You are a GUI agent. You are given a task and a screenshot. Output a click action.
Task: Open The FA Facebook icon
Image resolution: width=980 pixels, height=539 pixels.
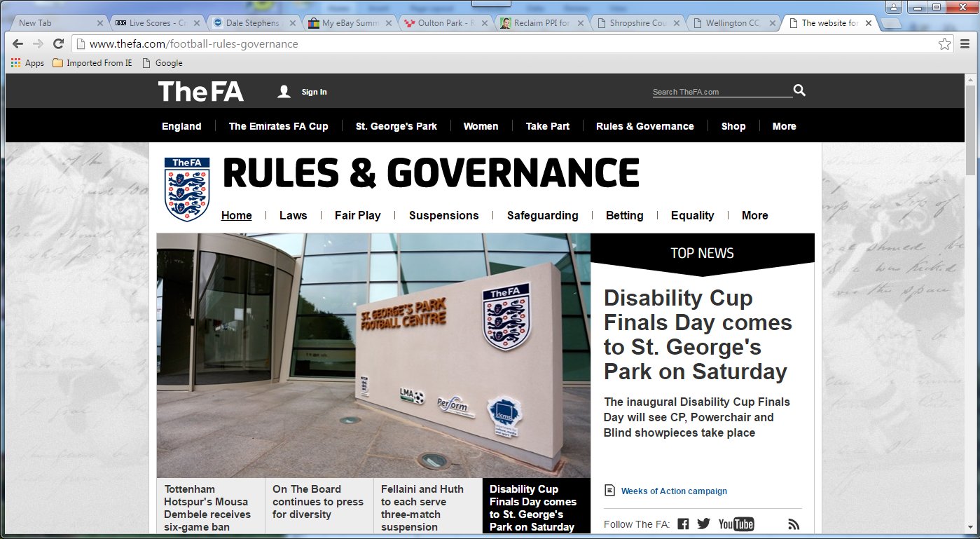[x=684, y=524]
